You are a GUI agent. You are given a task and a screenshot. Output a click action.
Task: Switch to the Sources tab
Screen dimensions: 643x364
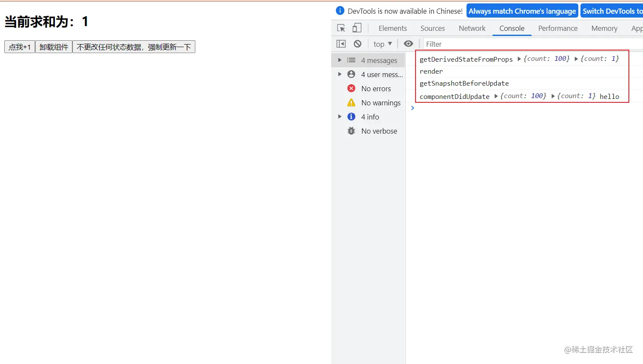(433, 28)
